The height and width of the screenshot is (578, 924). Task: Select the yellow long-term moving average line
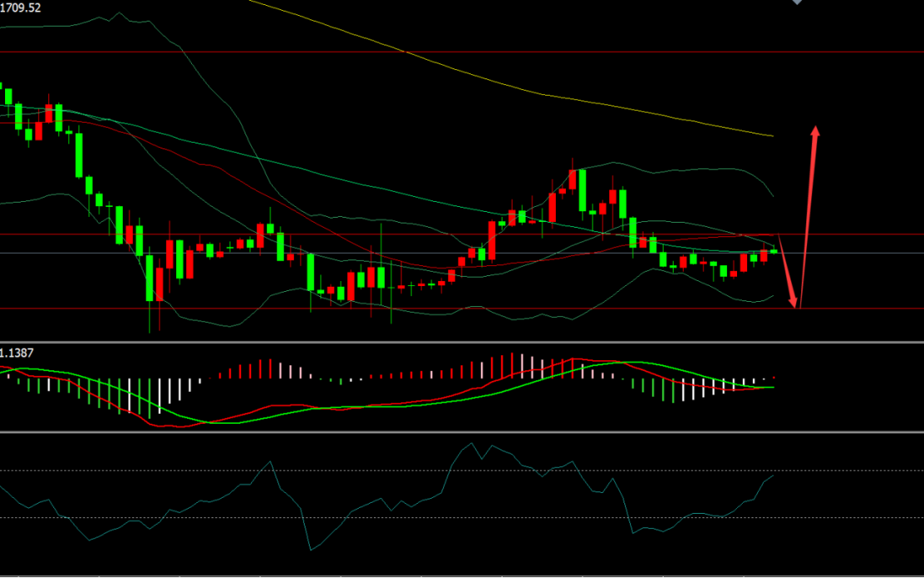(x=510, y=86)
